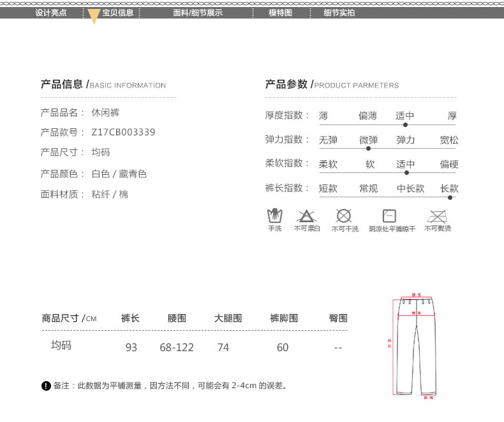Click the hand wash (手洗) icon
This screenshot has width=504, height=422.
pos(274,215)
